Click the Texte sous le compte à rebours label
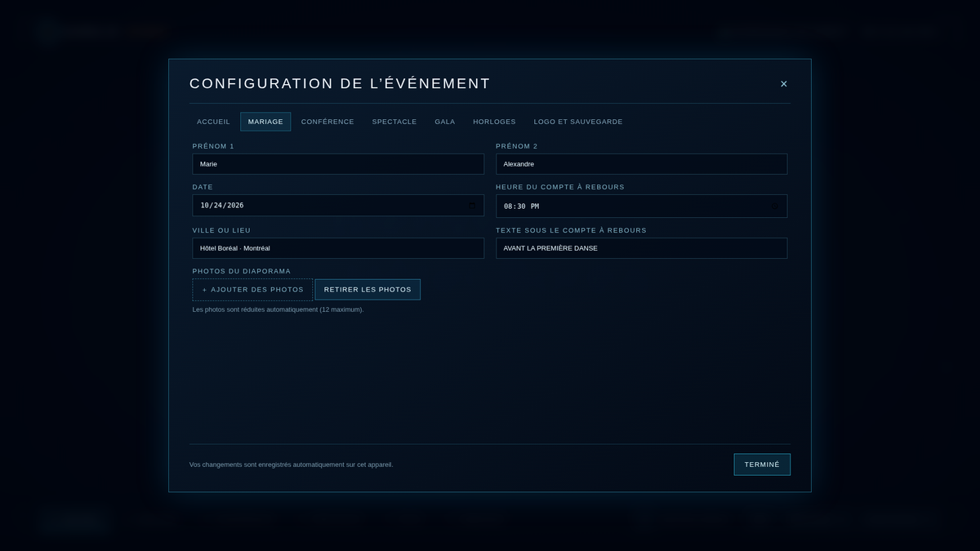This screenshot has height=551, width=980. click(571, 230)
